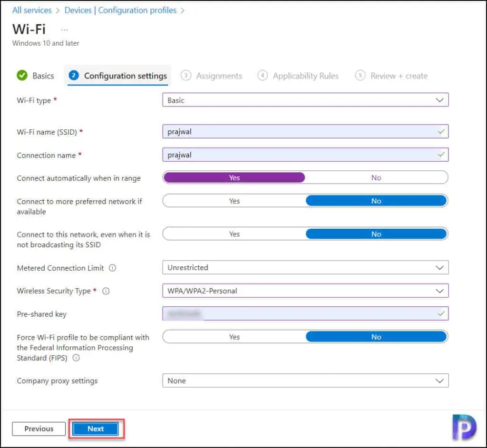Switch to the Assignments tab
Viewport: 487px width, 448px height.
(x=212, y=76)
